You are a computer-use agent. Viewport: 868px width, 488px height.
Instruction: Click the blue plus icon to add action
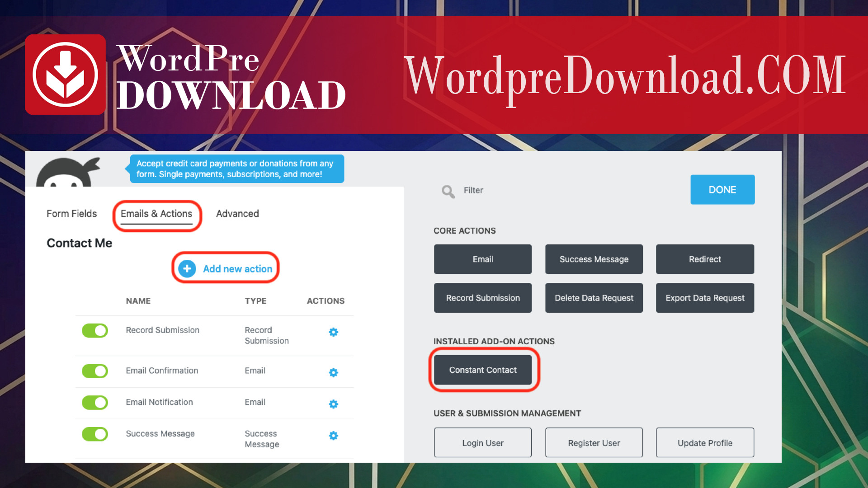coord(187,269)
